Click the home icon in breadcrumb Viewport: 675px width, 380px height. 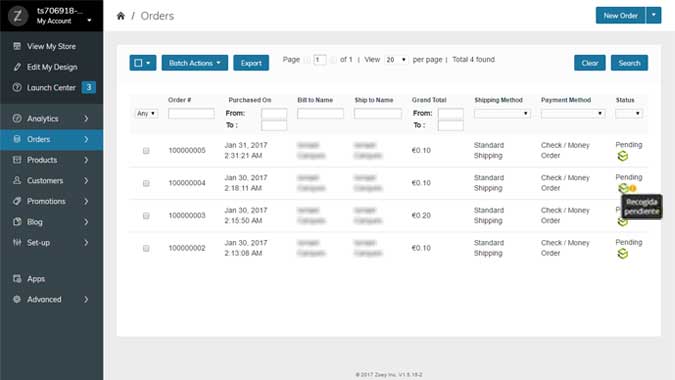click(x=121, y=16)
